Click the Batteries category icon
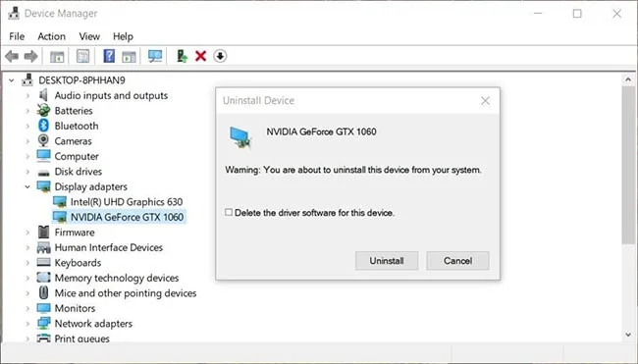Screen dimensions: 638x364 43,110
